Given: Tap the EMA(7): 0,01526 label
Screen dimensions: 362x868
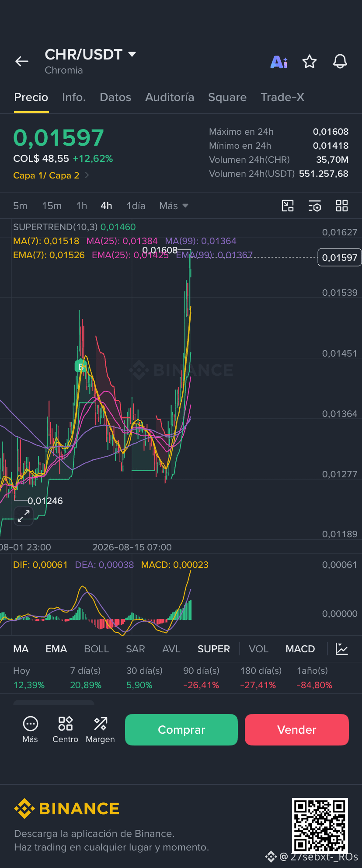Looking at the screenshot, I should click(x=49, y=255).
